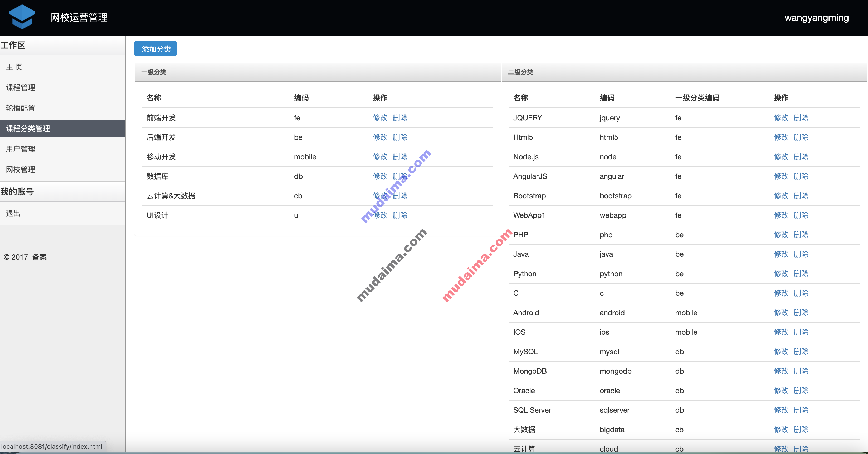Image resolution: width=868 pixels, height=454 pixels.
Task: Open 课程管理 in the sidebar
Action: (x=21, y=88)
